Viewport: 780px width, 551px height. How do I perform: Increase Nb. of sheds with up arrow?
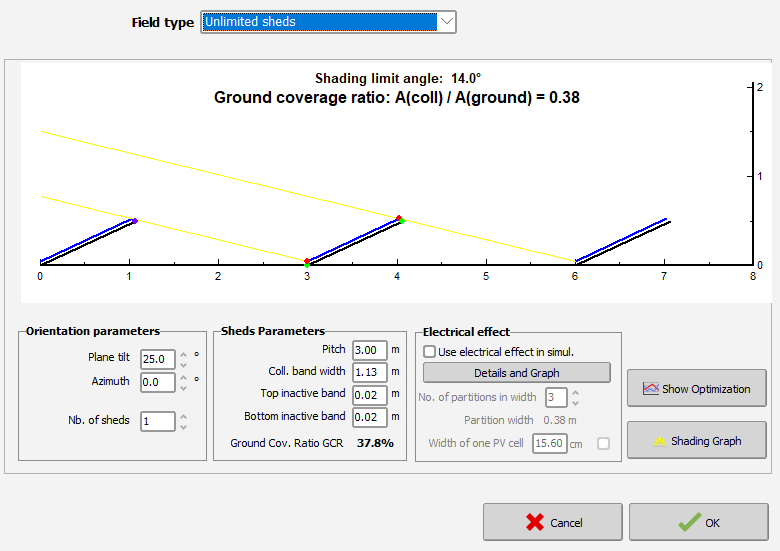click(183, 416)
